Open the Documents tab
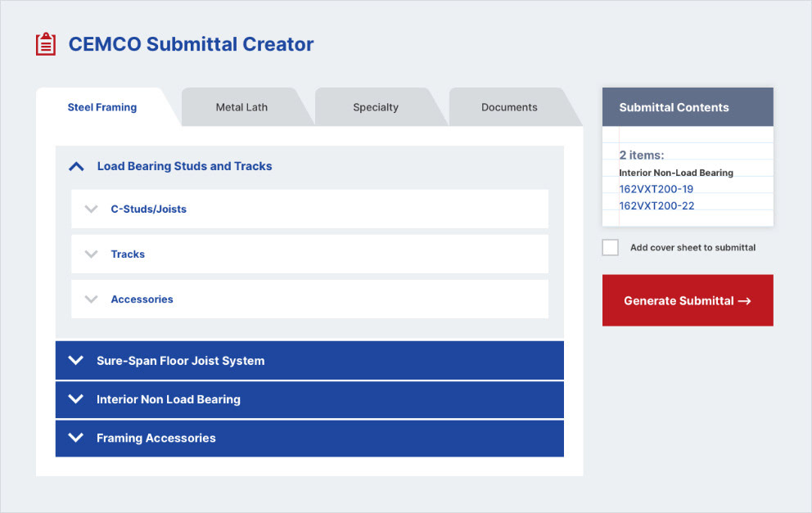Viewport: 812px width, 513px height. pos(509,107)
